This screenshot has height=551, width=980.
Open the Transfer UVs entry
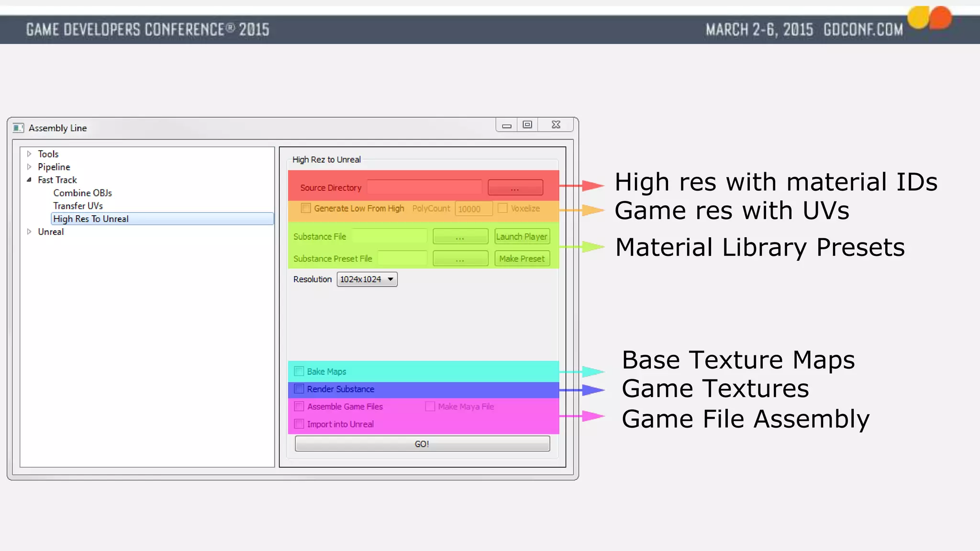78,206
